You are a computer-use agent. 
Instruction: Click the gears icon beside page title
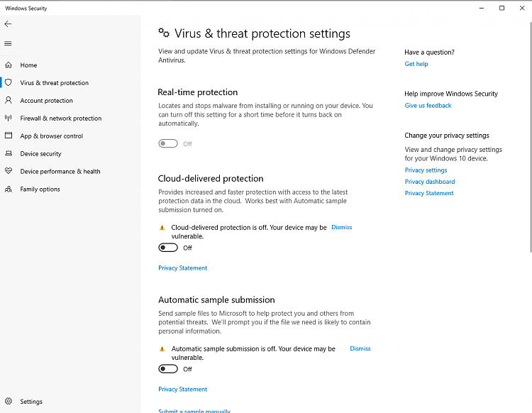pyautogui.click(x=164, y=33)
